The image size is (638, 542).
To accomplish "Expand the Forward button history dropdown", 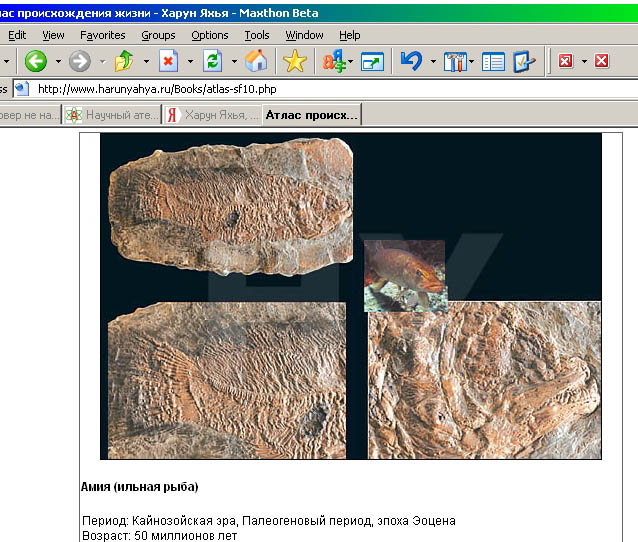I will [x=101, y=61].
